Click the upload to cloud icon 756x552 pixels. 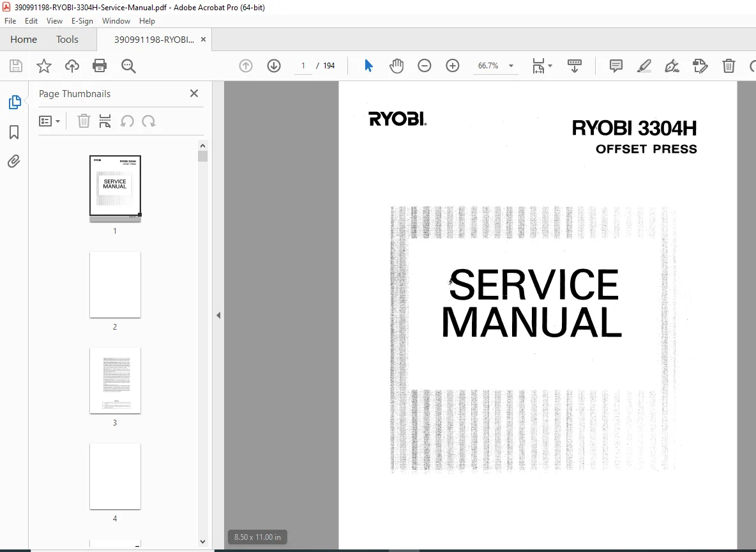tap(72, 66)
